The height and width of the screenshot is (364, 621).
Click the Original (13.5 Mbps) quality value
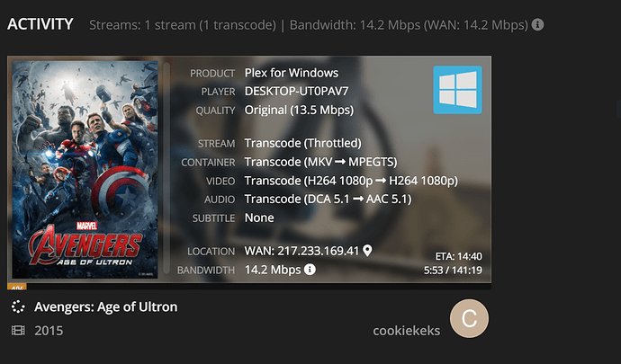click(x=299, y=110)
